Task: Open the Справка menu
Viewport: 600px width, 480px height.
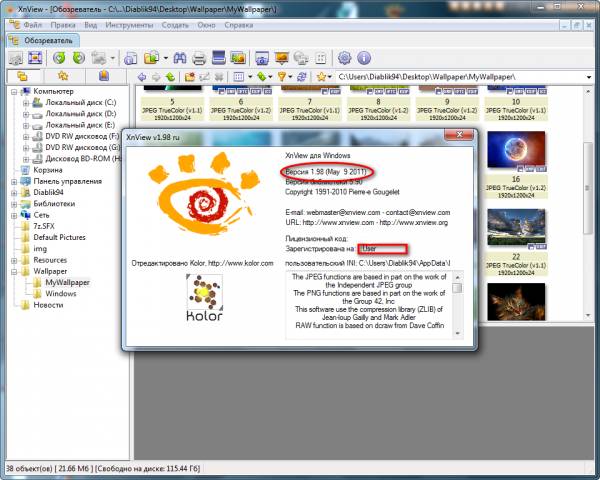Action: pyautogui.click(x=239, y=25)
